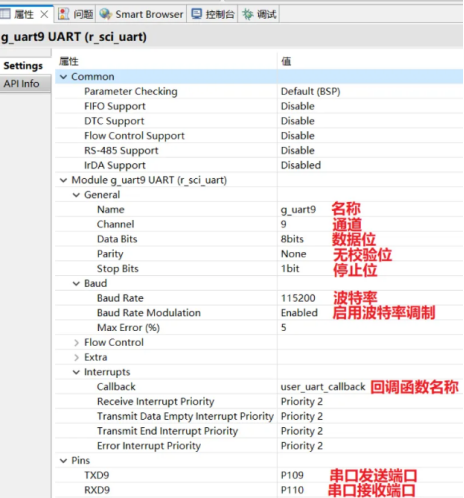
Task: Switch to the 问题 tab
Action: [x=75, y=14]
